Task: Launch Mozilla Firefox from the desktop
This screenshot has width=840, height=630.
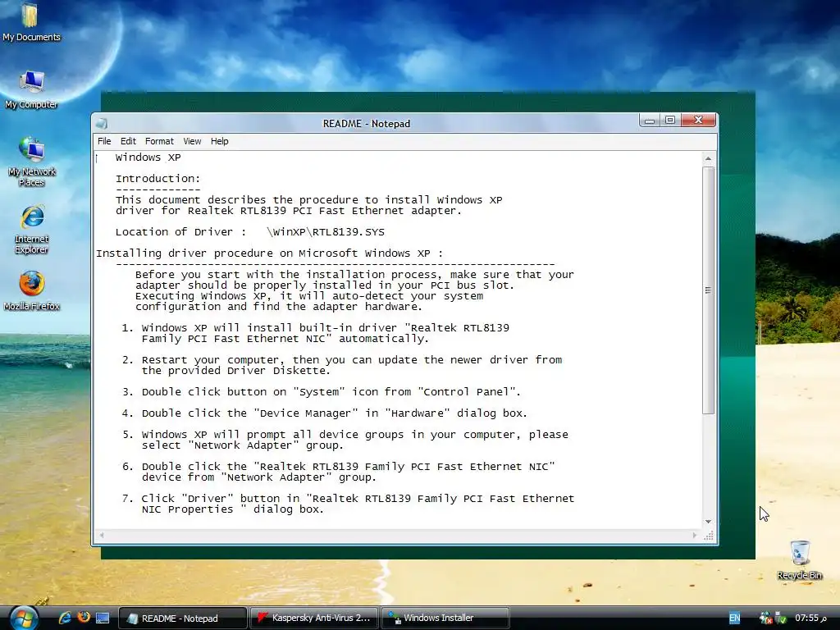Action: [x=32, y=291]
